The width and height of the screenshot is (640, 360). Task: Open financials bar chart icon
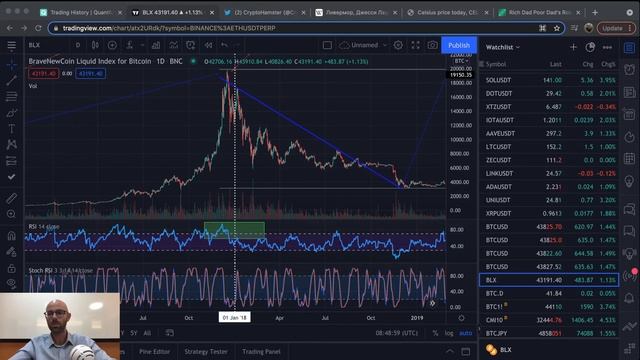point(156,45)
